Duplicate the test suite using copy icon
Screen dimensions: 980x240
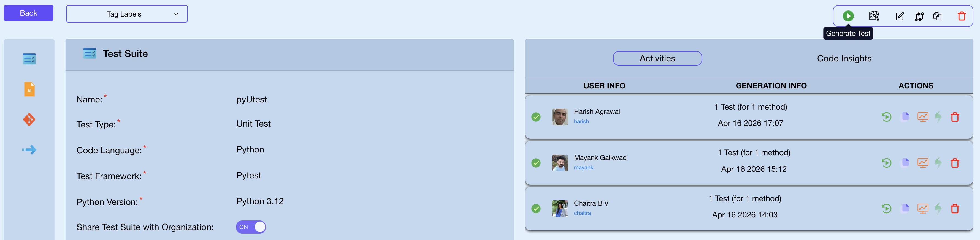tap(937, 16)
